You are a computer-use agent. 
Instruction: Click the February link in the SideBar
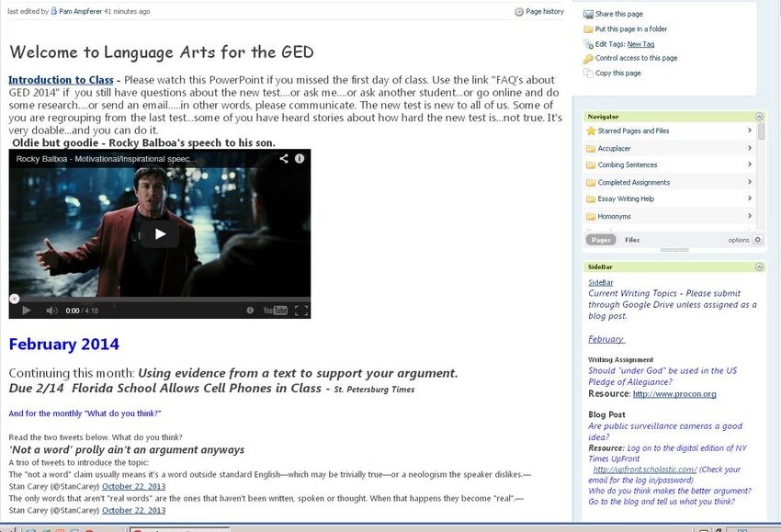tap(606, 339)
